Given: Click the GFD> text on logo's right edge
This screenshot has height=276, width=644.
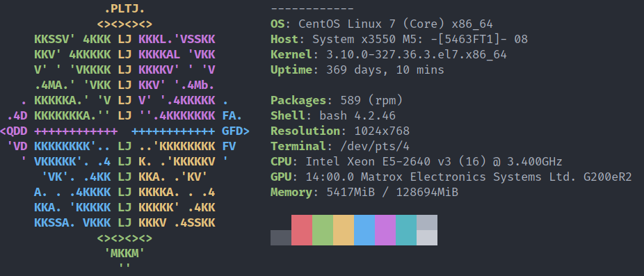Looking at the screenshot, I should 236,131.
